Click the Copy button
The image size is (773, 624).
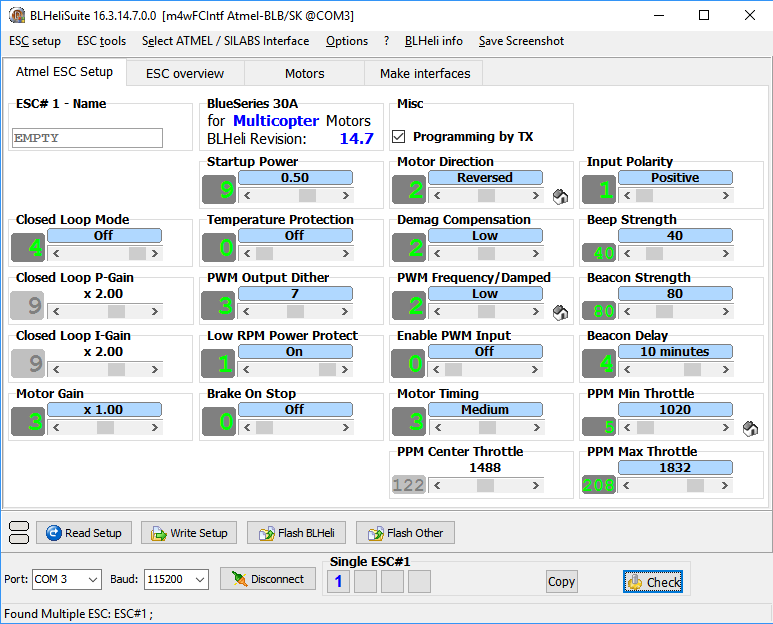pyautogui.click(x=561, y=582)
